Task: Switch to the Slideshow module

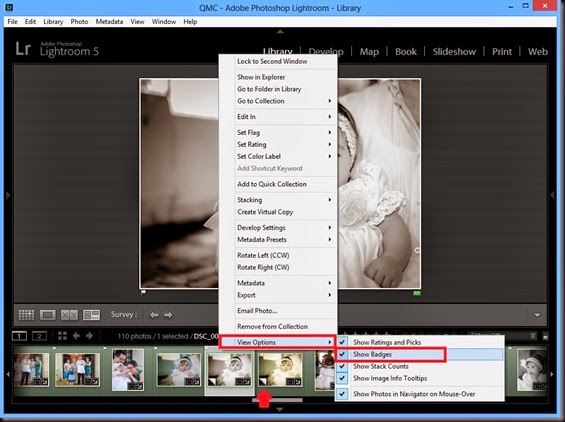Action: coord(454,52)
